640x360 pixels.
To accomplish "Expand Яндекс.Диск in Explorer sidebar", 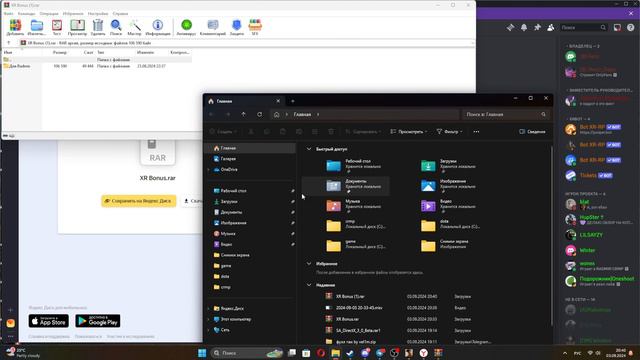I will (209, 309).
